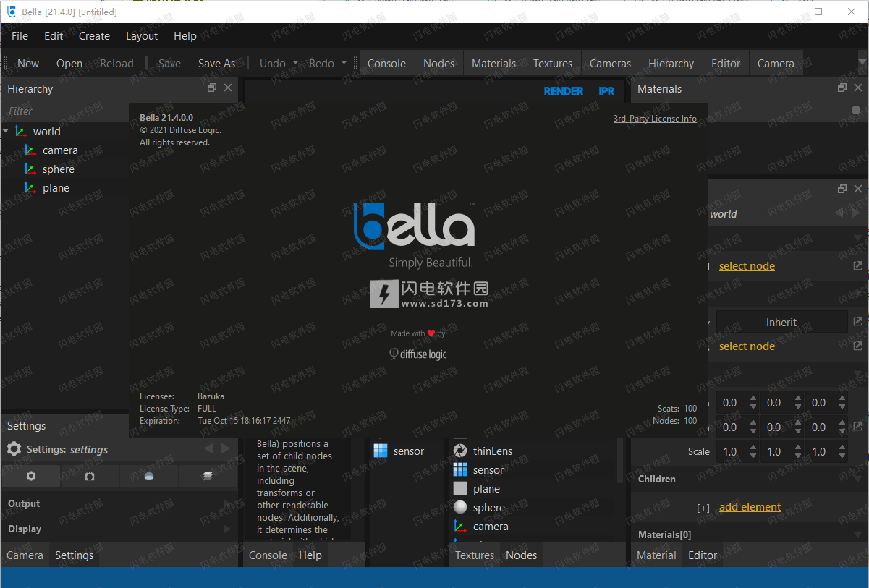Close the Hierarchy panel
The height and width of the screenshot is (588, 869).
[x=228, y=88]
